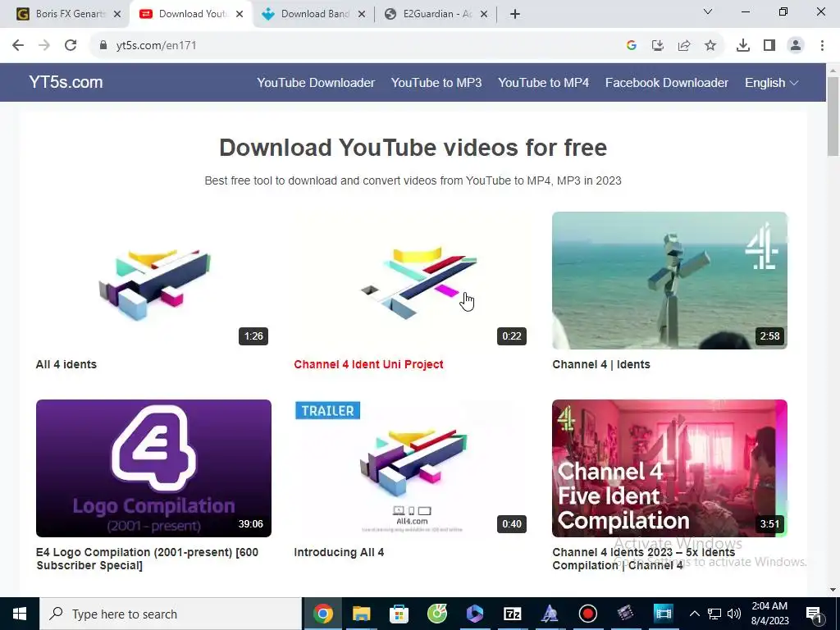
Task: Open Microsoft Store from taskbar
Action: [x=399, y=614]
